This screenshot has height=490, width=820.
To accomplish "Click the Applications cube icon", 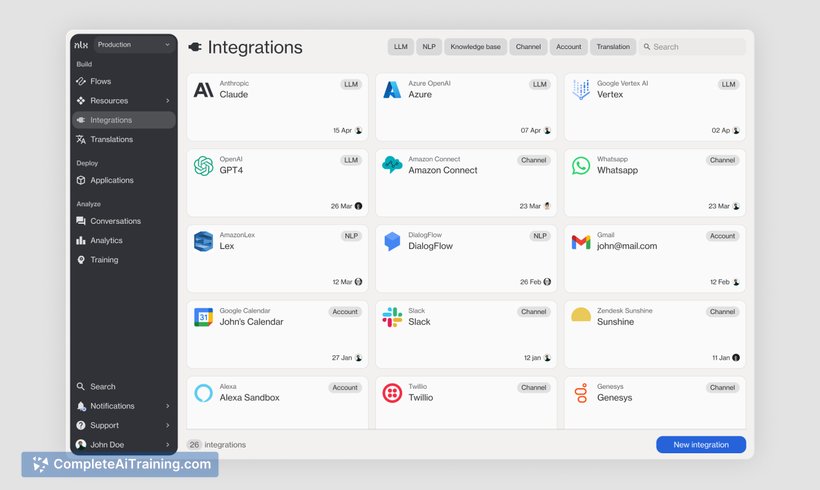I will 81,180.
